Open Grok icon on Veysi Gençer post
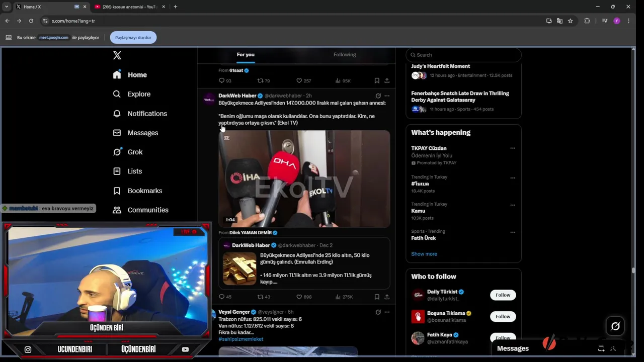 click(378, 312)
